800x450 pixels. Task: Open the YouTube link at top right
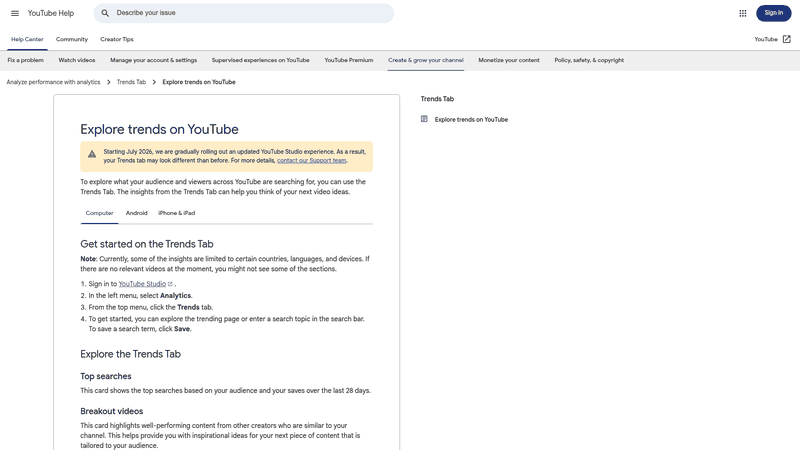pyautogui.click(x=766, y=39)
